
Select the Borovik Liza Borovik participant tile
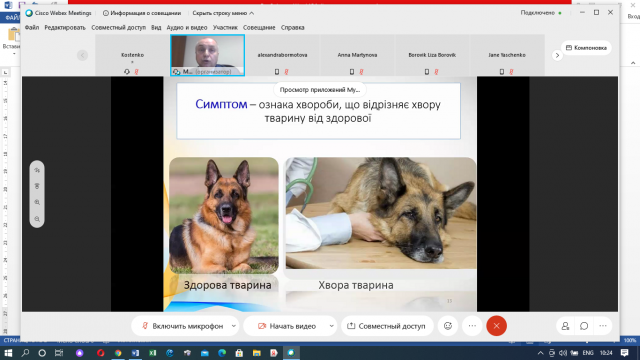click(432, 55)
